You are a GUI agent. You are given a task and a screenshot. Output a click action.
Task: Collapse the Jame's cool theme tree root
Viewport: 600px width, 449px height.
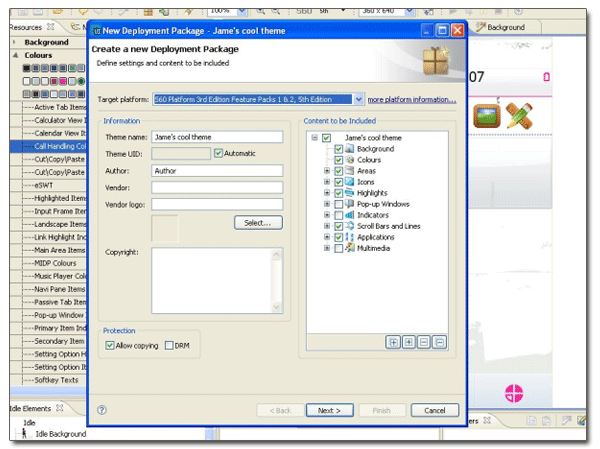pyautogui.click(x=315, y=137)
